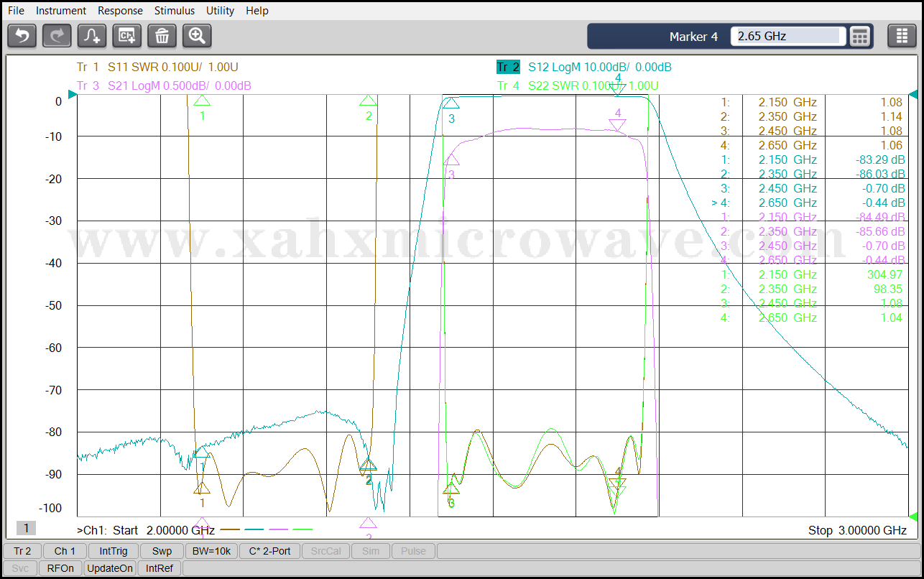Click active marker readout -0.44 dB row

pyautogui.click(x=808, y=203)
